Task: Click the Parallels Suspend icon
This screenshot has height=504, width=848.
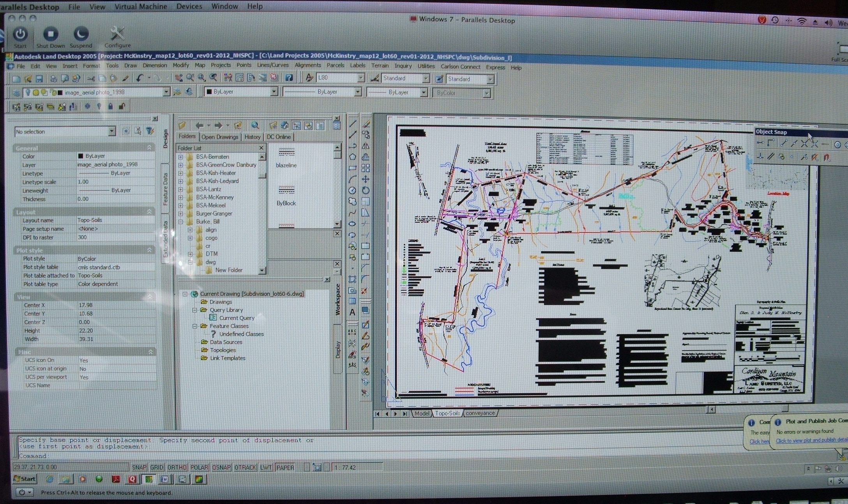Action: coord(81,35)
